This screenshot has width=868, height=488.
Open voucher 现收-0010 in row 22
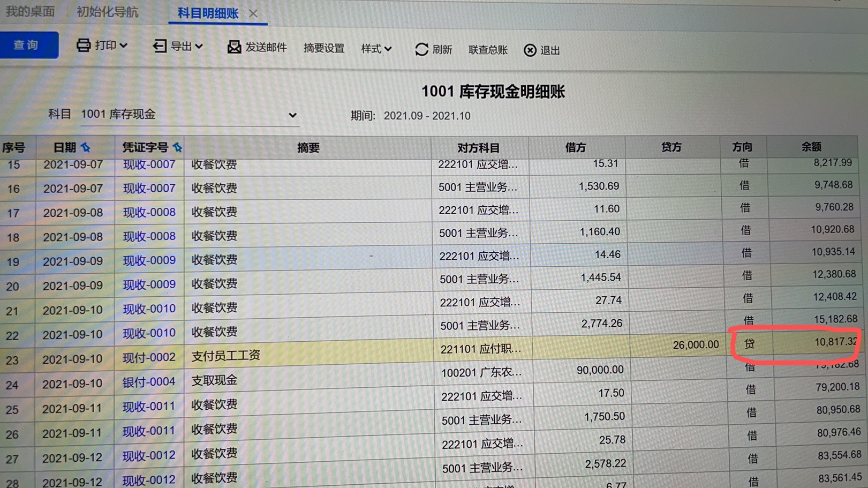pyautogui.click(x=149, y=333)
